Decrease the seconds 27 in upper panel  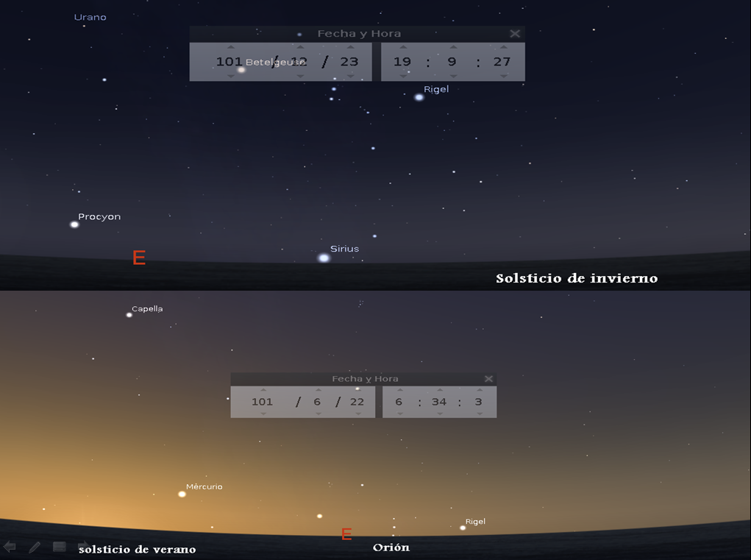coord(502,75)
